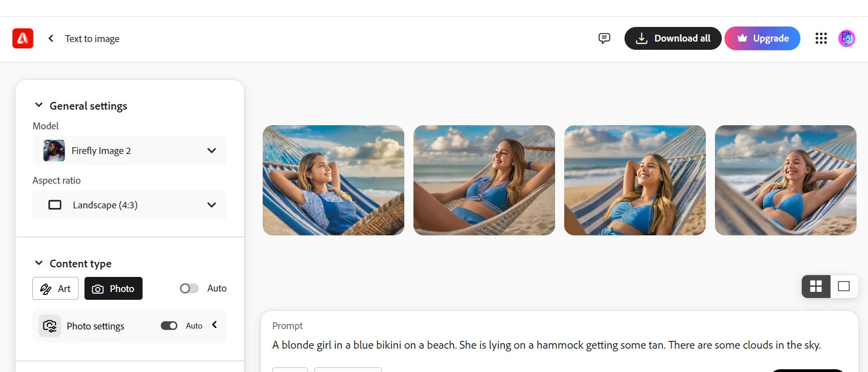Click into the prompt text field
Image resolution: width=868 pixels, height=372 pixels.
tap(546, 345)
